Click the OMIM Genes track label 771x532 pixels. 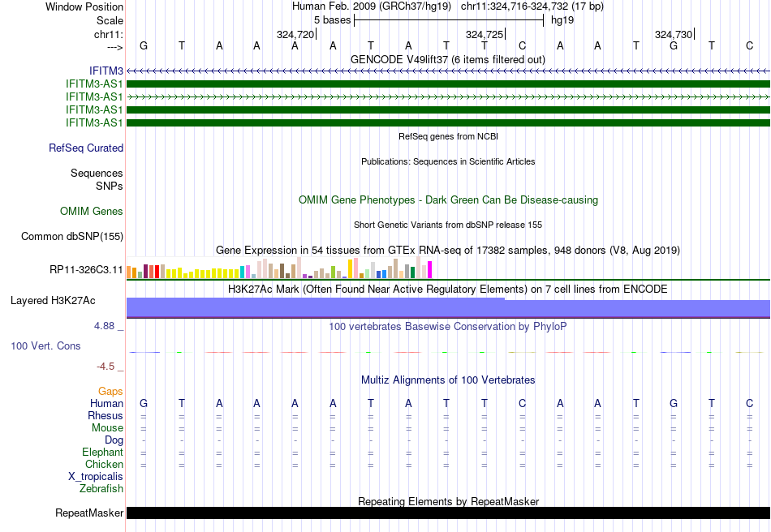coord(92,211)
